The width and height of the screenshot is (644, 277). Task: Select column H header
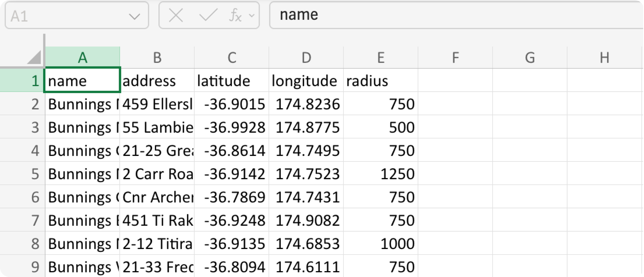coord(604,57)
